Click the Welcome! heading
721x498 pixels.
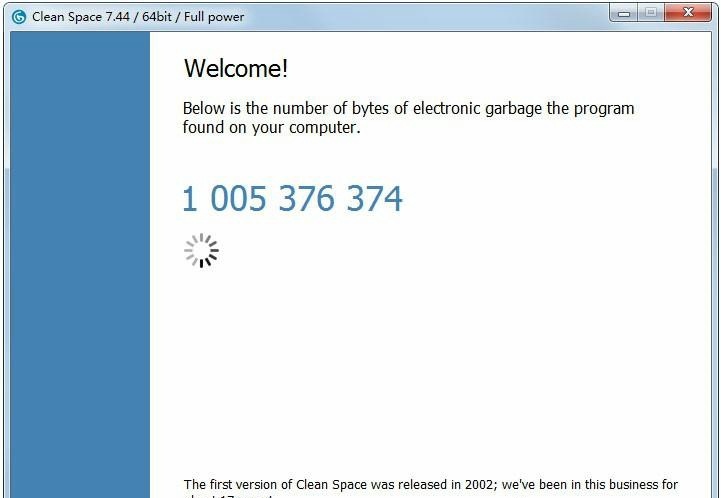[x=236, y=69]
